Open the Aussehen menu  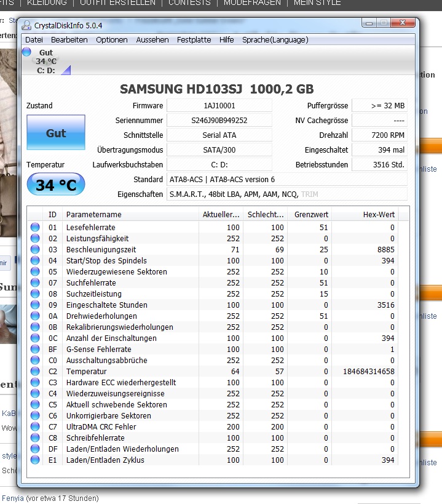[152, 40]
